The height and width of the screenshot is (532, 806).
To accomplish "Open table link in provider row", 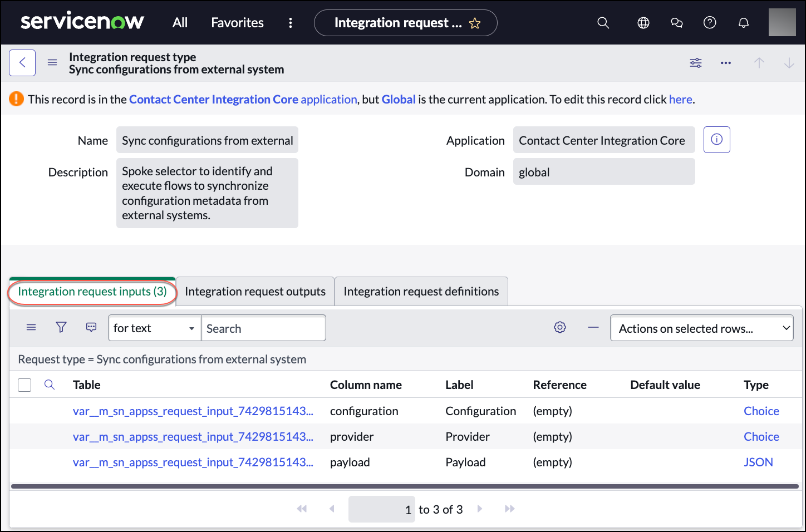I will pyautogui.click(x=193, y=436).
